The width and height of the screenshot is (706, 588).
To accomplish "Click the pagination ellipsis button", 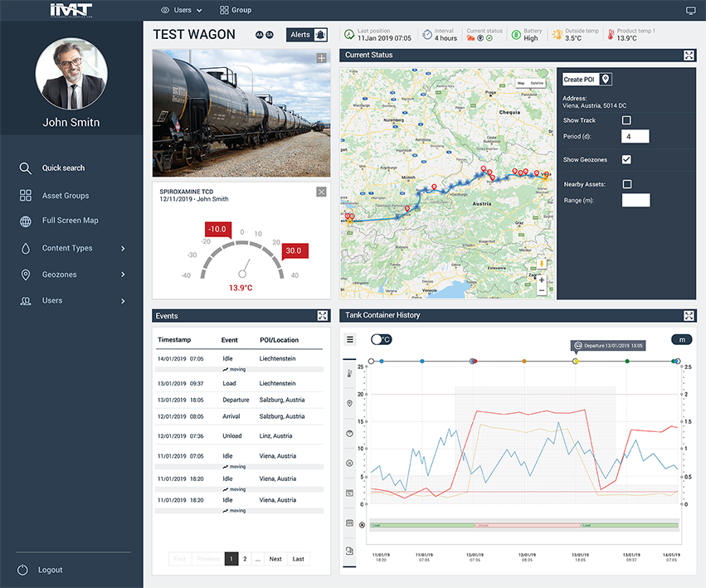I will (257, 559).
